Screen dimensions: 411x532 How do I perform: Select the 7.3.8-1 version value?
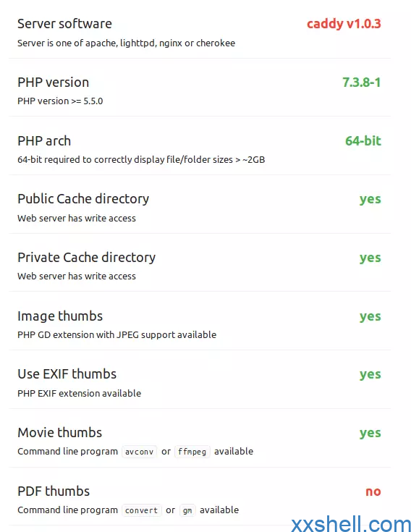tap(362, 83)
